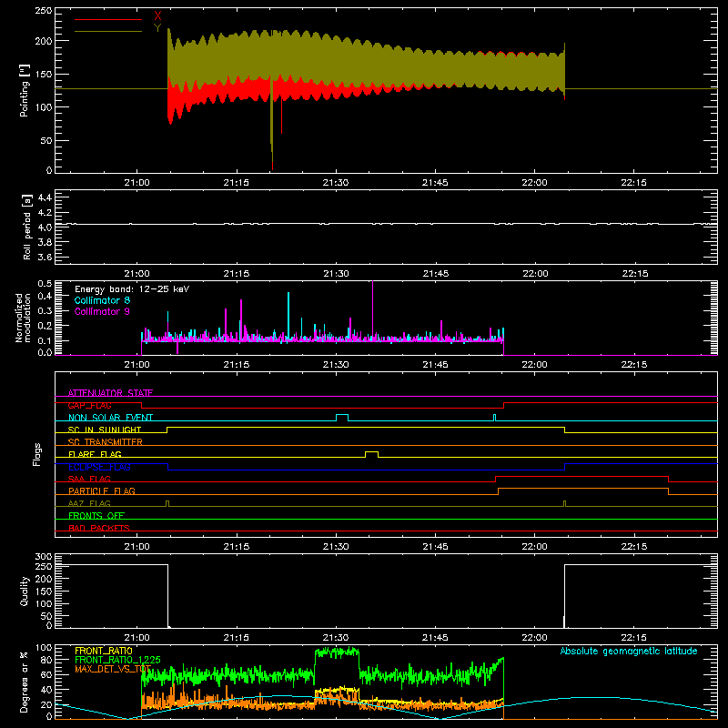Click the BAD_PACKETS label
Image resolution: width=728 pixels, height=728 pixels.
click(99, 528)
